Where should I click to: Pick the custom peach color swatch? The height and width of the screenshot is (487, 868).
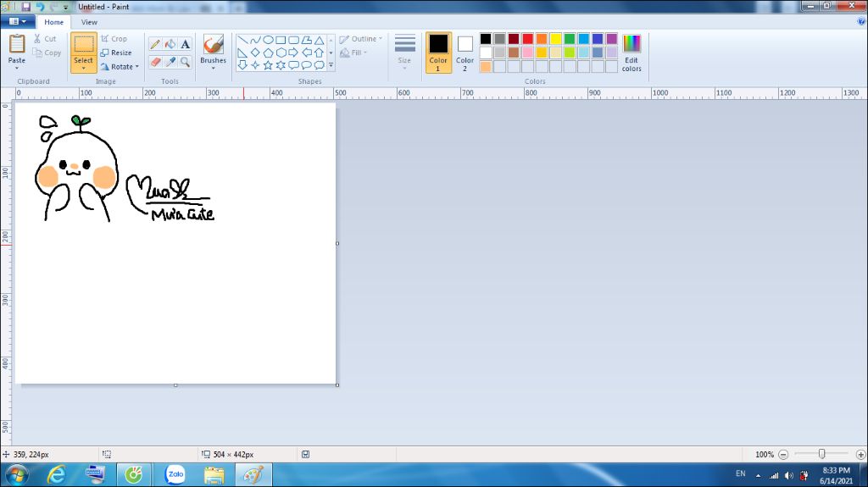pyautogui.click(x=486, y=67)
